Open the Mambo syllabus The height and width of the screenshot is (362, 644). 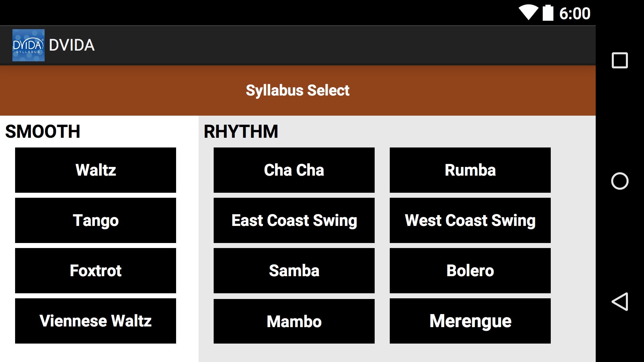click(x=294, y=321)
